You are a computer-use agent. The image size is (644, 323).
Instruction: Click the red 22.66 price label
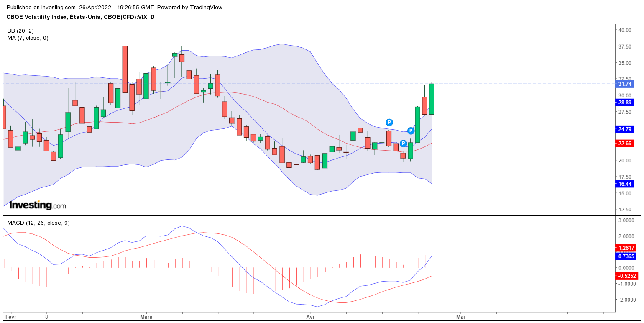pyautogui.click(x=624, y=143)
